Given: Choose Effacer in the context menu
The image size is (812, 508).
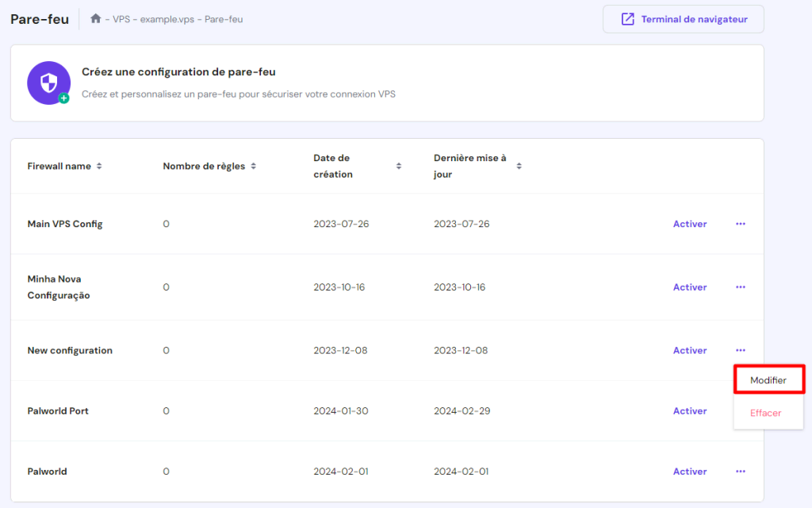Looking at the screenshot, I should pyautogui.click(x=766, y=413).
